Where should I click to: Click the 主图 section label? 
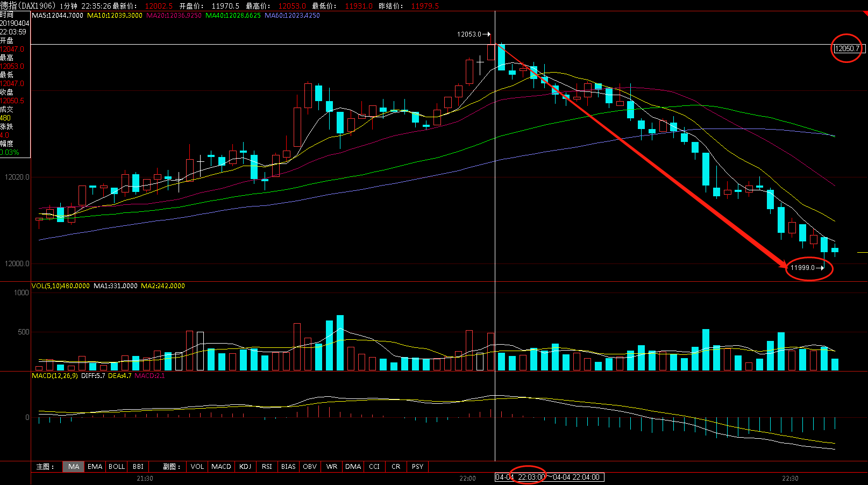click(x=45, y=467)
